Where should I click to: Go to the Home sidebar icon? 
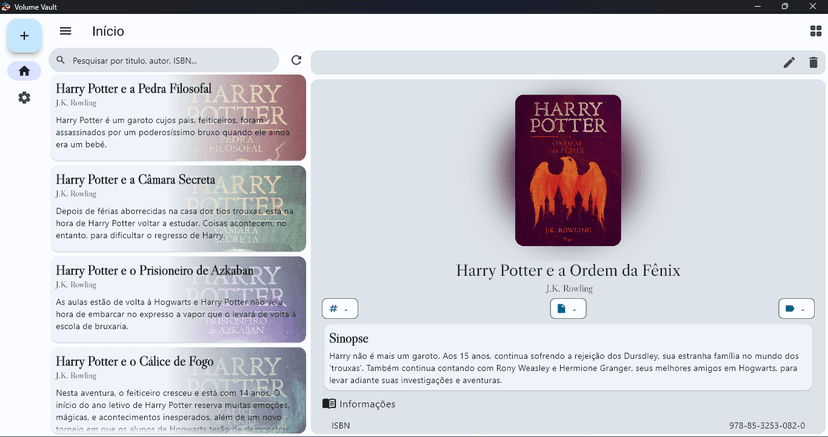coord(24,71)
